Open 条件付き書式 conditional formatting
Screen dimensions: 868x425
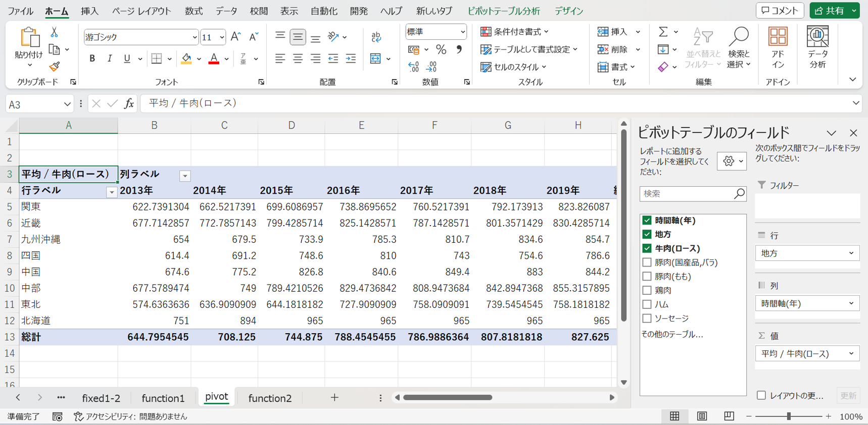514,32
